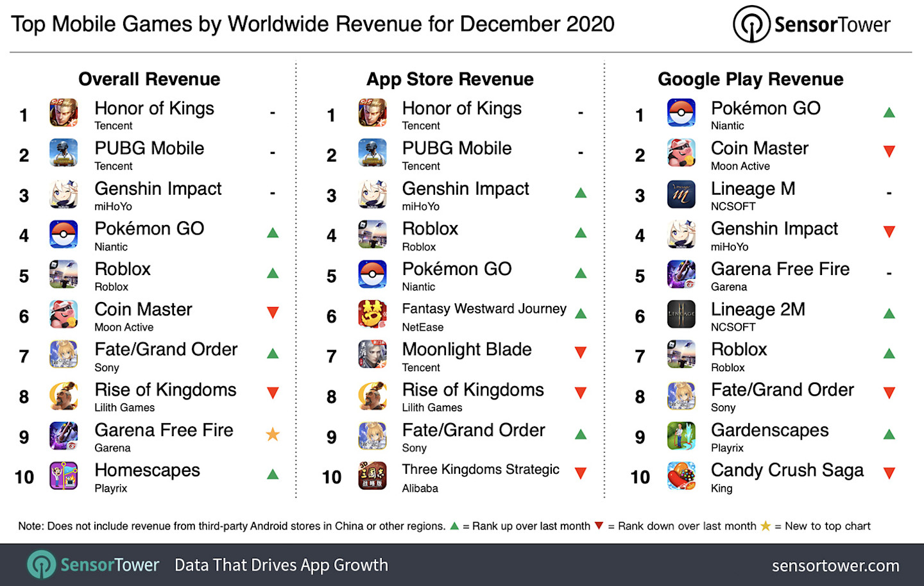This screenshot has height=586, width=924.
Task: Click the new-to-chart star next to Garena Free Fire
Action: tap(273, 434)
